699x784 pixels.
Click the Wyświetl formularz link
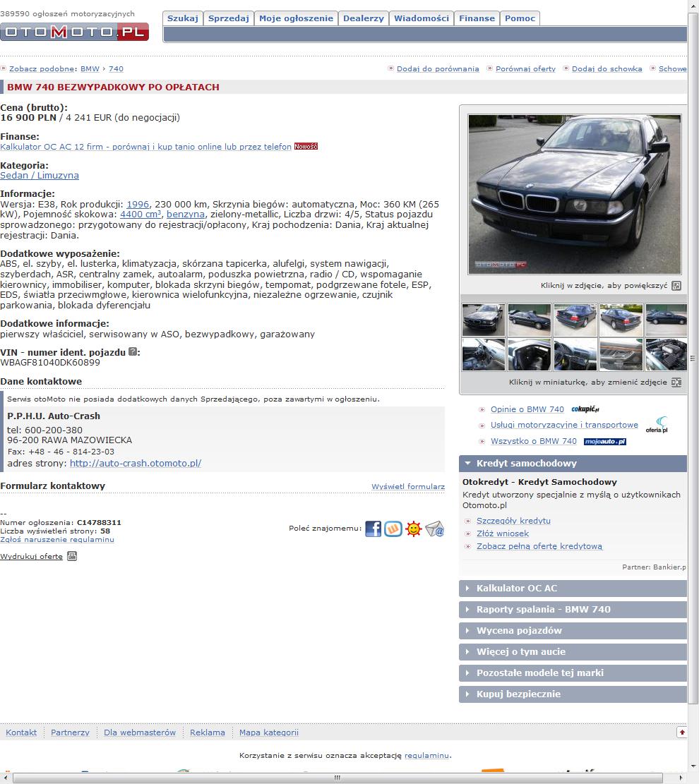coord(408,486)
